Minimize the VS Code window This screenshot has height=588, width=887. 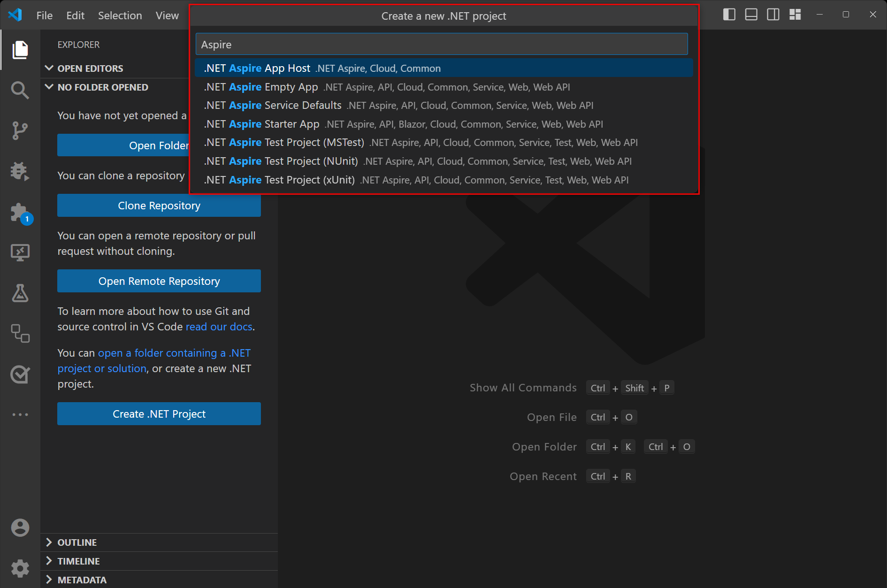(819, 15)
